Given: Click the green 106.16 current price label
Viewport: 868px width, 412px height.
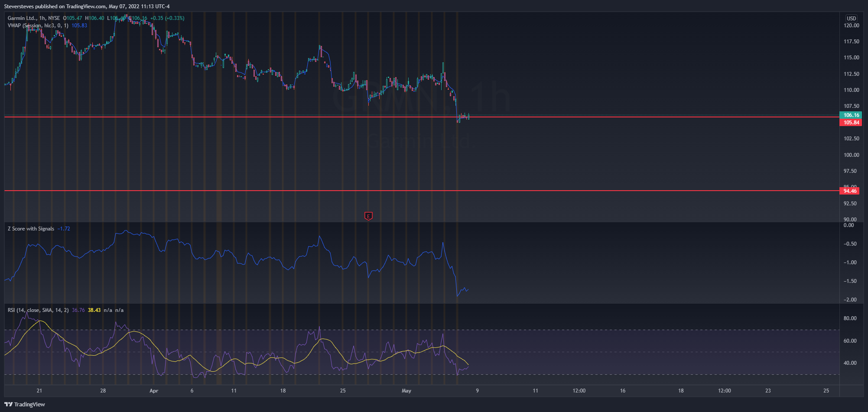Looking at the screenshot, I should (851, 115).
